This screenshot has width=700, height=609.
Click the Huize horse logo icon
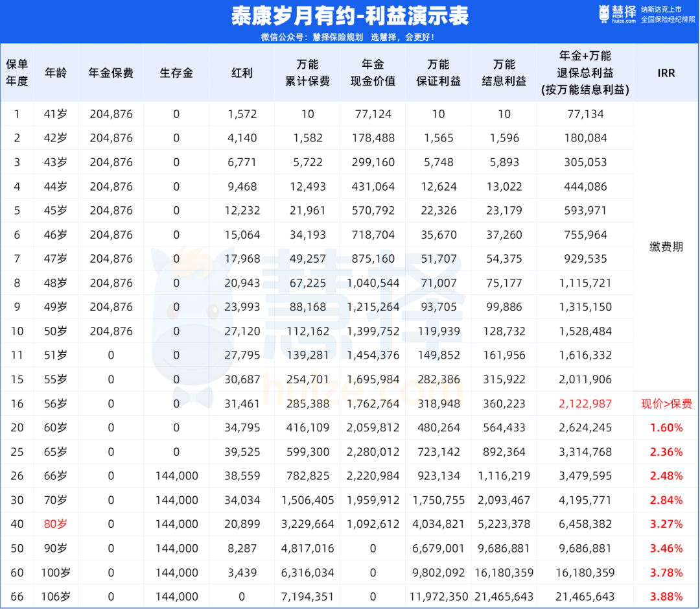[604, 14]
